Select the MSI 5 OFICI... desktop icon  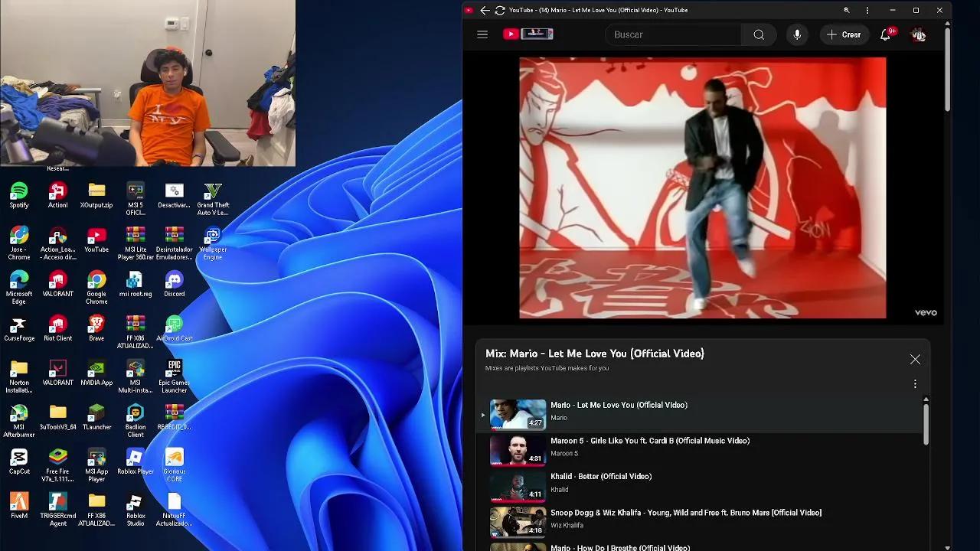click(136, 199)
